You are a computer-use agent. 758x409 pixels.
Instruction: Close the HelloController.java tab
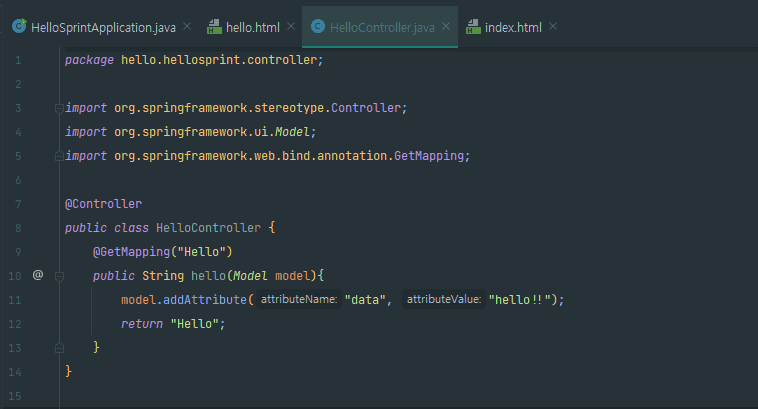(446, 27)
